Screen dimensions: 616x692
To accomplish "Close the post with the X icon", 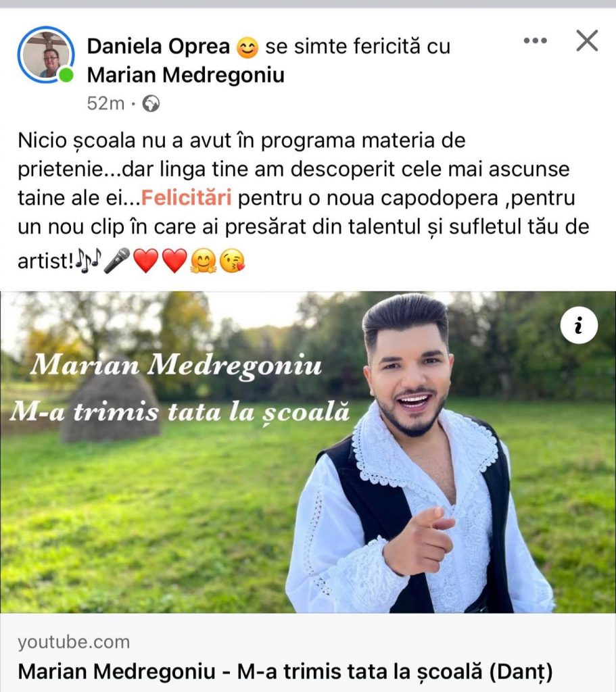I will click(x=587, y=41).
